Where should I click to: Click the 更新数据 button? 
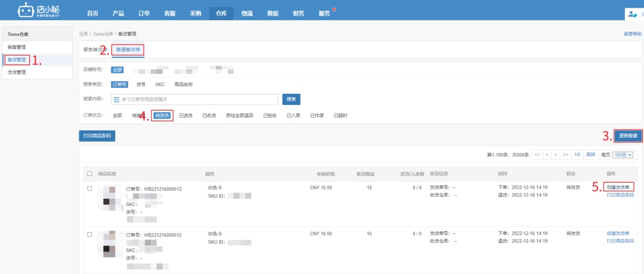(628, 136)
